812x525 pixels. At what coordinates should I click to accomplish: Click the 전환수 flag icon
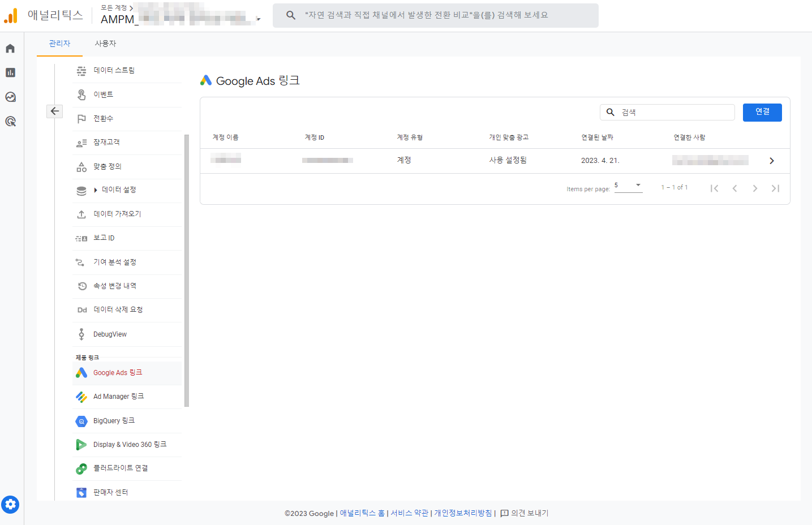[x=81, y=119]
